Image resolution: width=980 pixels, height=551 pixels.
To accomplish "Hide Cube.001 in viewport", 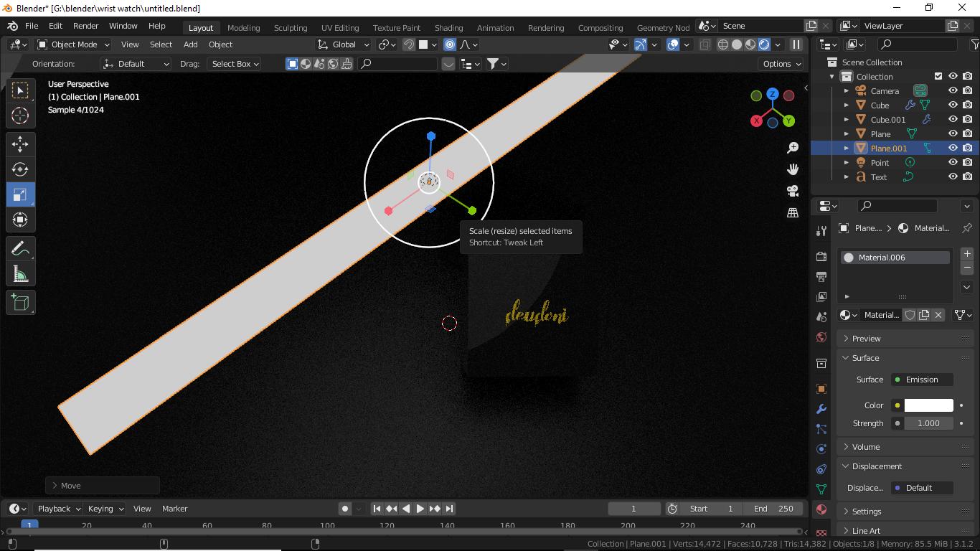I will [953, 120].
